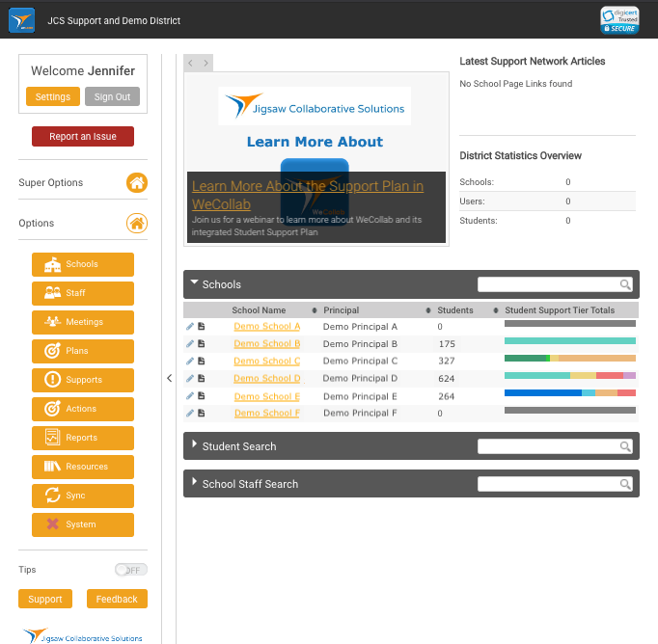Click the carousel previous arrow

click(x=191, y=63)
